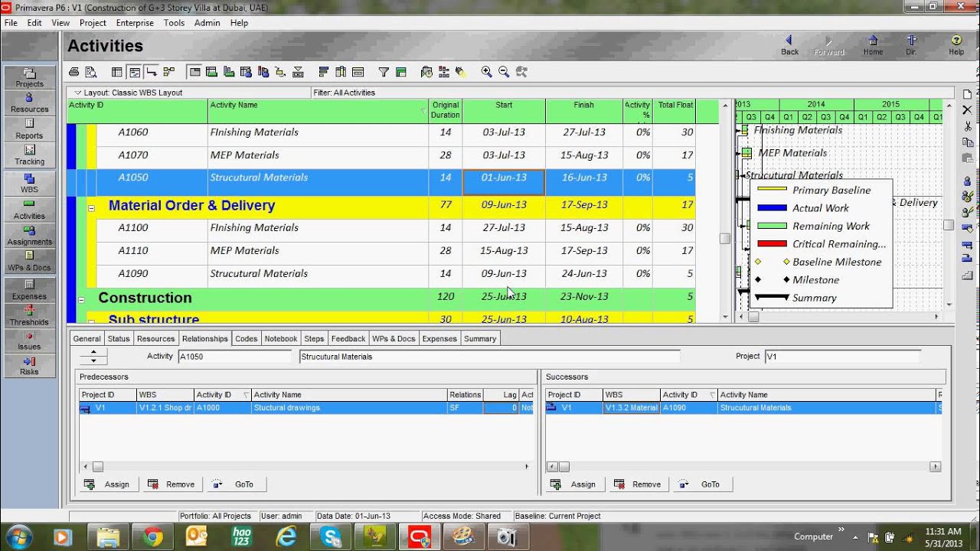Click Add new activity icon on right bar
This screenshot has width=980, height=551.
(967, 93)
